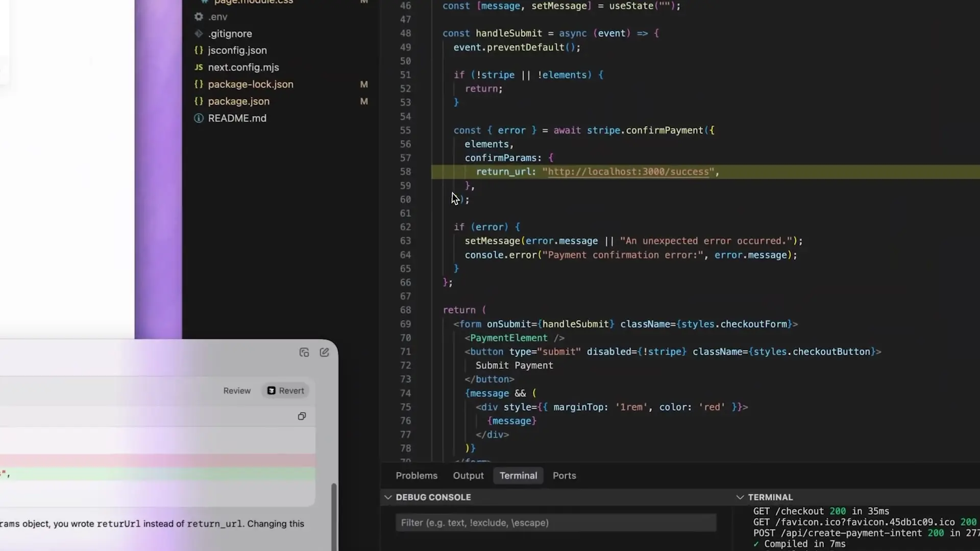This screenshot has height=551, width=980.
Task: Click the braces icon beside package.json
Action: [x=199, y=101]
